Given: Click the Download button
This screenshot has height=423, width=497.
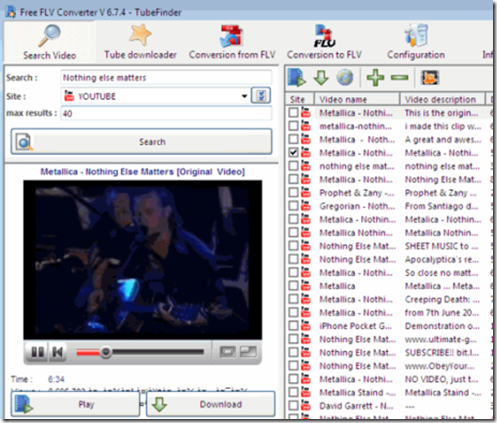Looking at the screenshot, I should [211, 404].
